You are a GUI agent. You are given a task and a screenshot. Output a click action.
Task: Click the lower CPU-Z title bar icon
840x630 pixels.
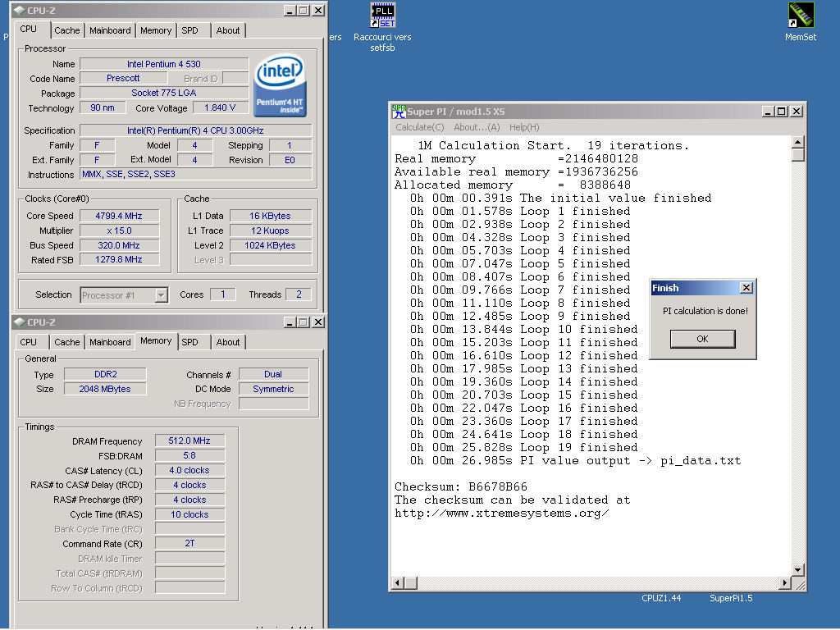[20, 322]
